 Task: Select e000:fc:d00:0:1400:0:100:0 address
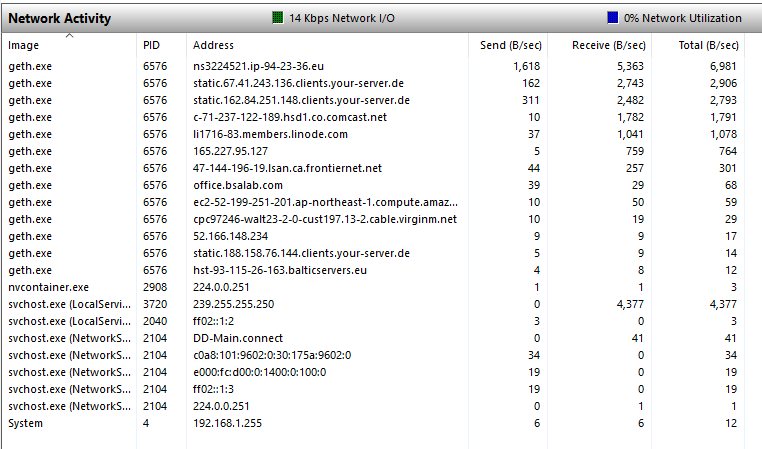(260, 372)
